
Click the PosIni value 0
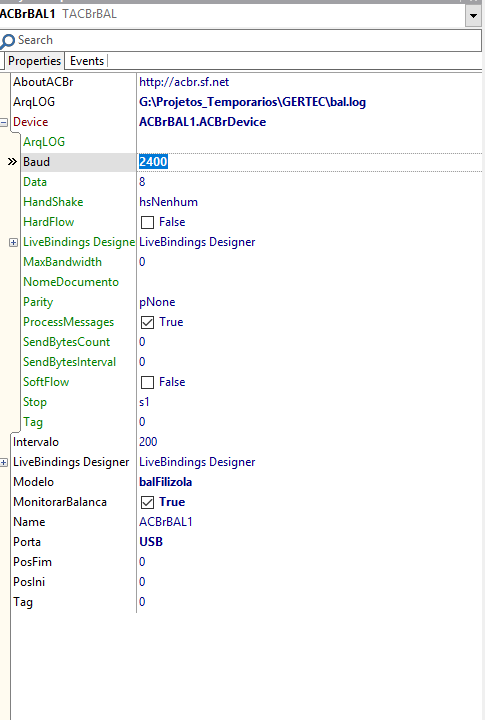click(142, 582)
